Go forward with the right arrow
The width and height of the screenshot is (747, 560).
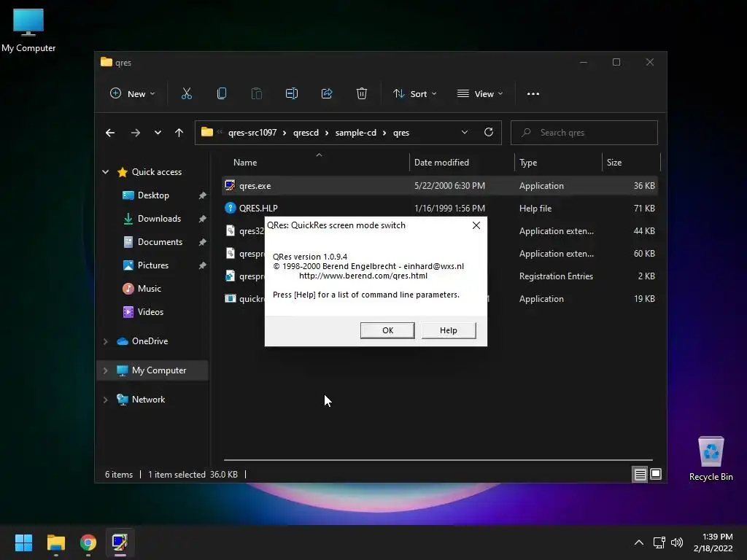tap(135, 133)
